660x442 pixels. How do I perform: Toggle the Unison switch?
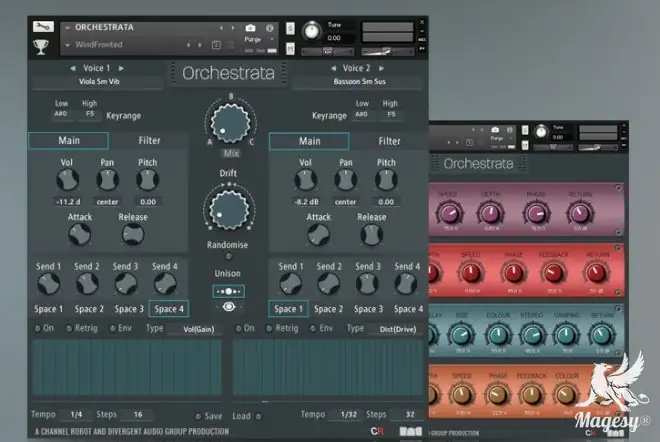[x=229, y=291]
